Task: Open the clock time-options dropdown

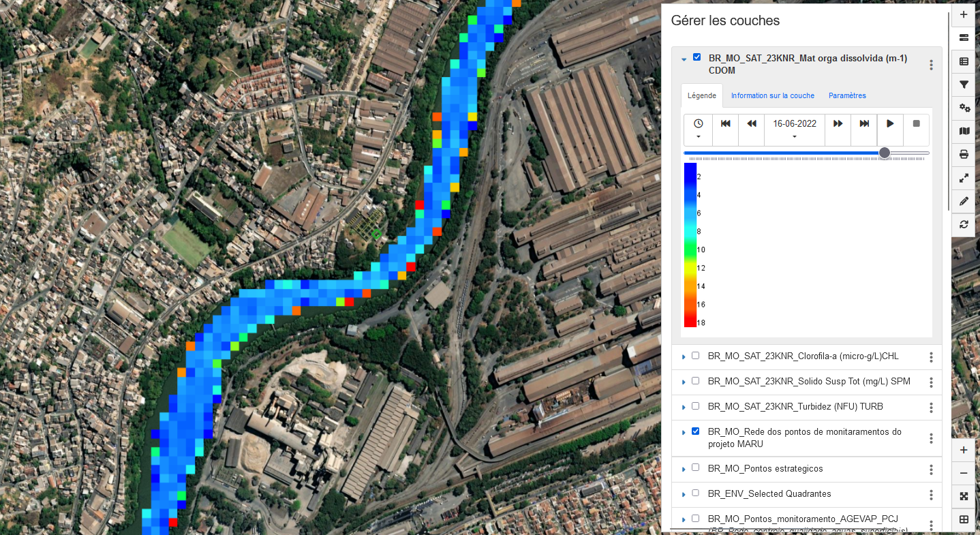Action: [699, 129]
